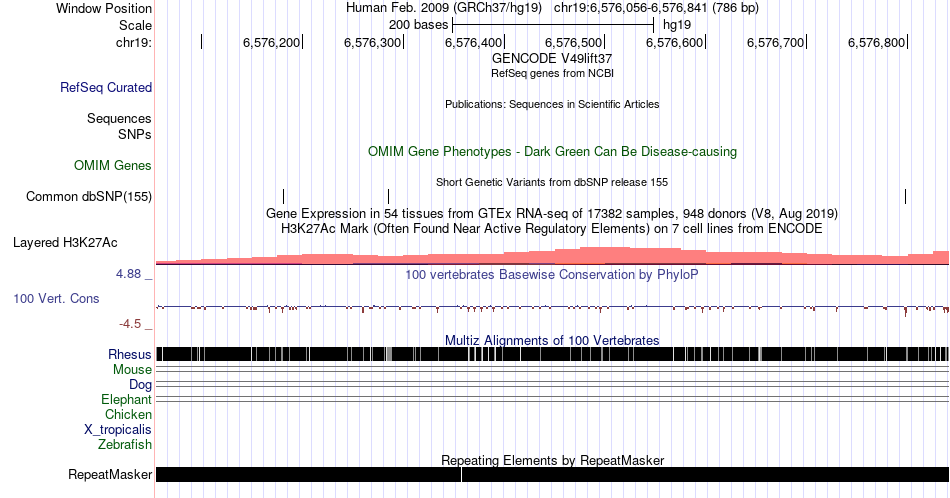
Task: Open the 100 Vert. Cons track label
Action: (56, 298)
